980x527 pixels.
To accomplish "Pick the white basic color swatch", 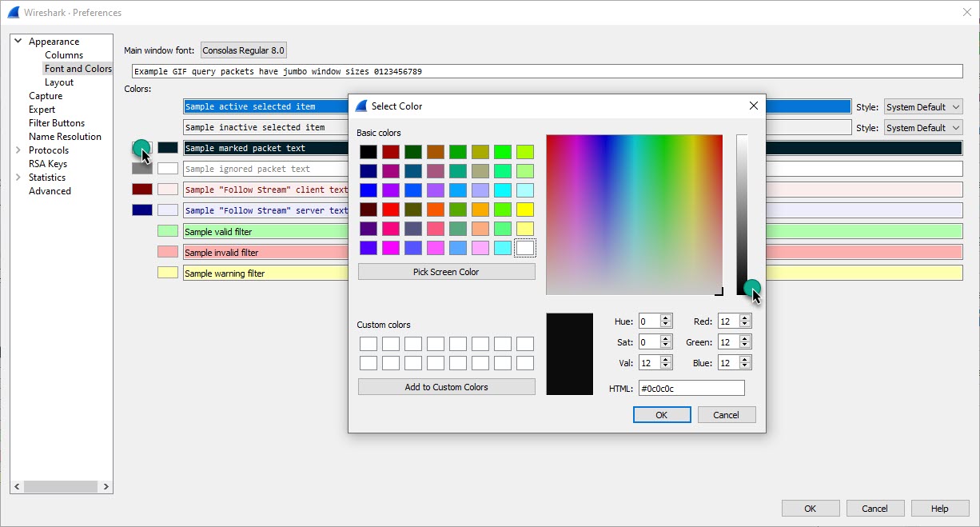I will pyautogui.click(x=524, y=248).
